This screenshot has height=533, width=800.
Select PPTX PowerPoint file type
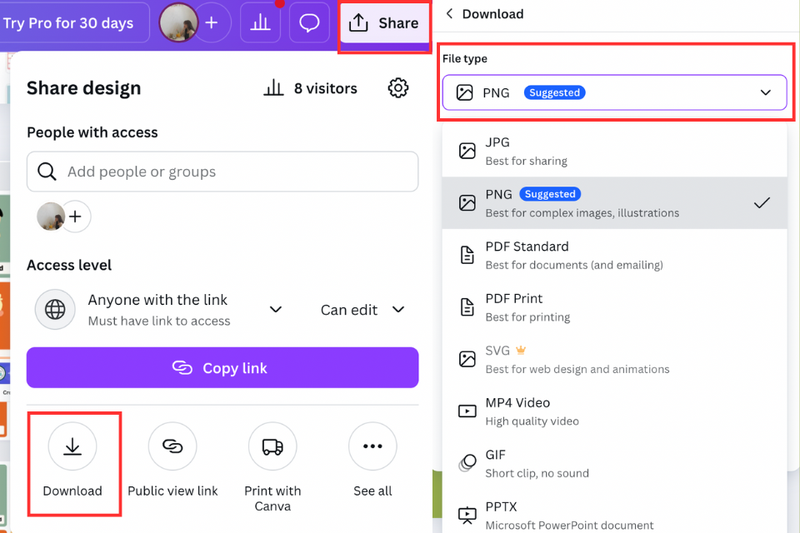pyautogui.click(x=614, y=514)
